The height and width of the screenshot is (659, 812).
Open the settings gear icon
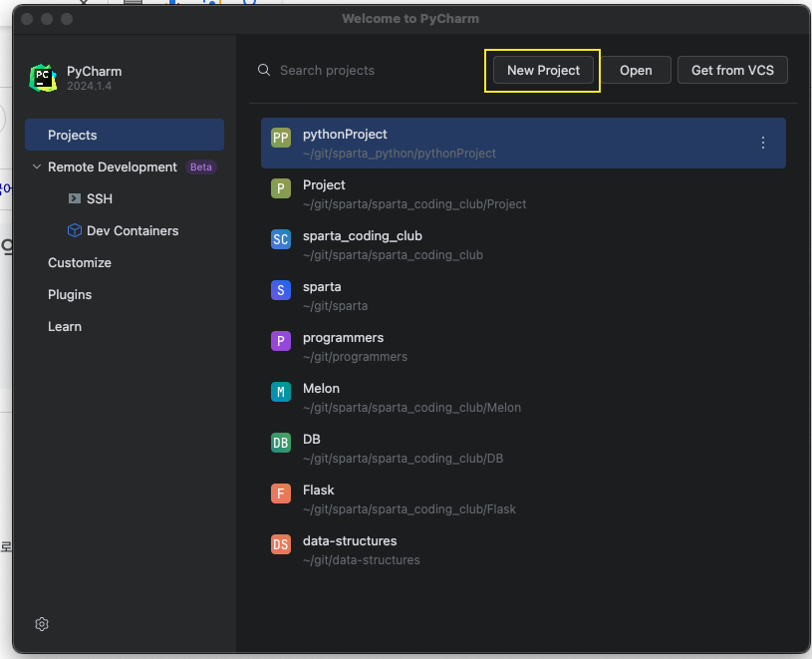point(42,624)
